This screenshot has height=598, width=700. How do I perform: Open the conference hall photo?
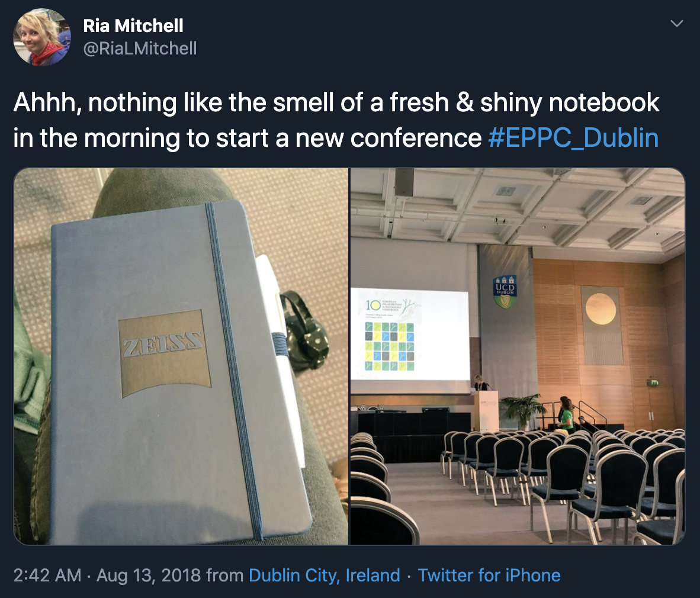pos(518,356)
